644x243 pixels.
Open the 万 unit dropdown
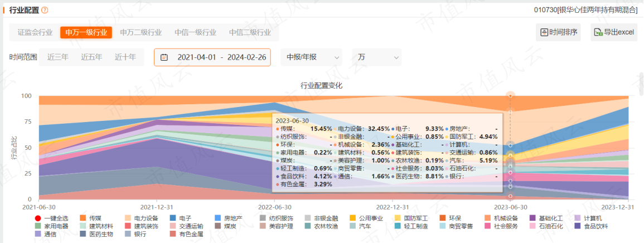[376, 57]
